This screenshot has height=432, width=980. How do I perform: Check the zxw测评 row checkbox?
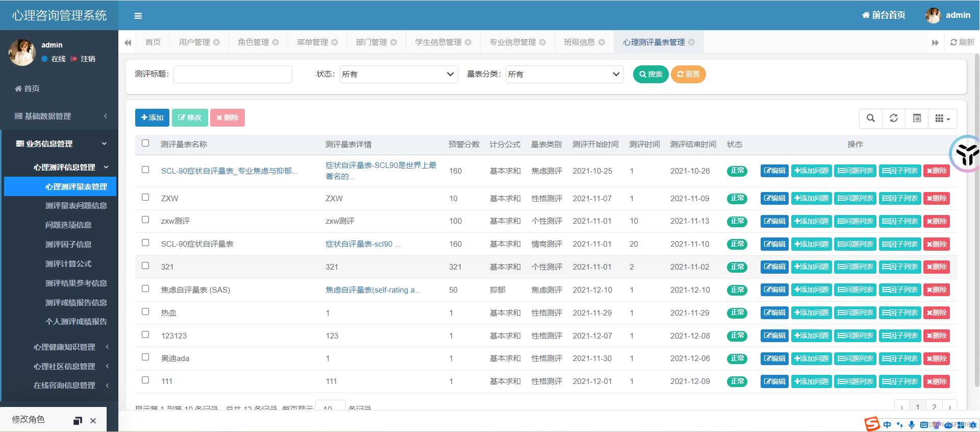pyautogui.click(x=145, y=220)
